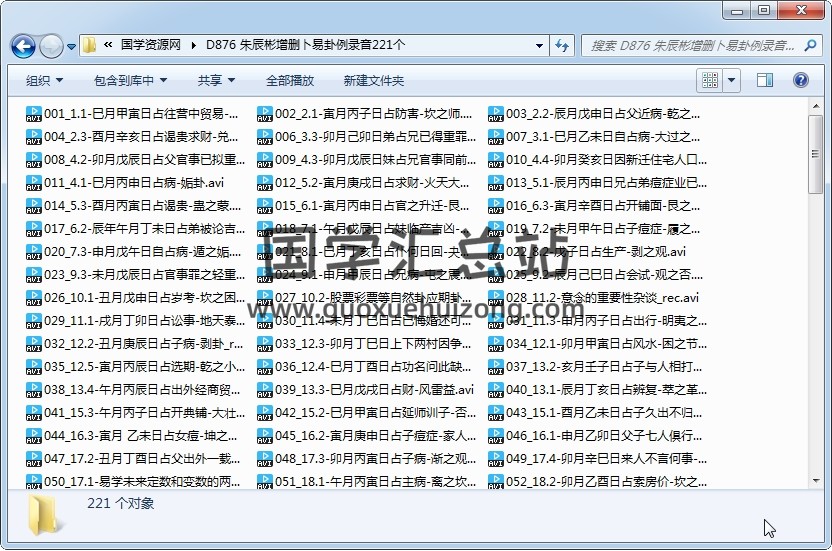This screenshot has width=832, height=551.
Task: Click the help question mark icon
Action: pos(800,80)
